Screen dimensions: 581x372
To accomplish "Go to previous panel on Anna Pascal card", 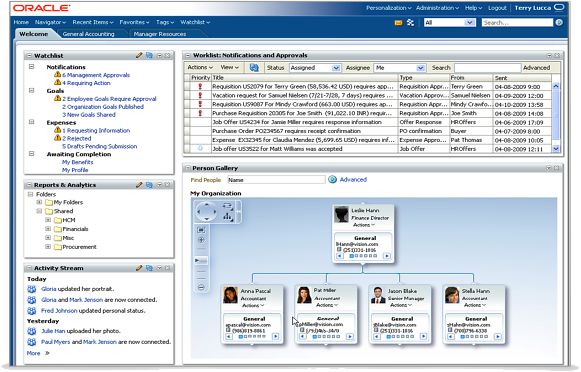I will [229, 336].
